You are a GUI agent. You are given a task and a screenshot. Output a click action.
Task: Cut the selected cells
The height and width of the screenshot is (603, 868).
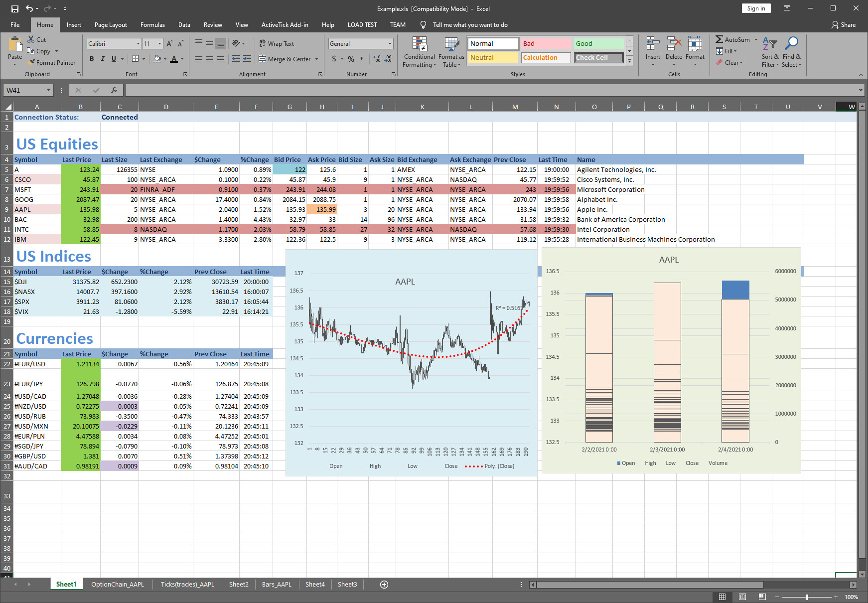point(37,39)
